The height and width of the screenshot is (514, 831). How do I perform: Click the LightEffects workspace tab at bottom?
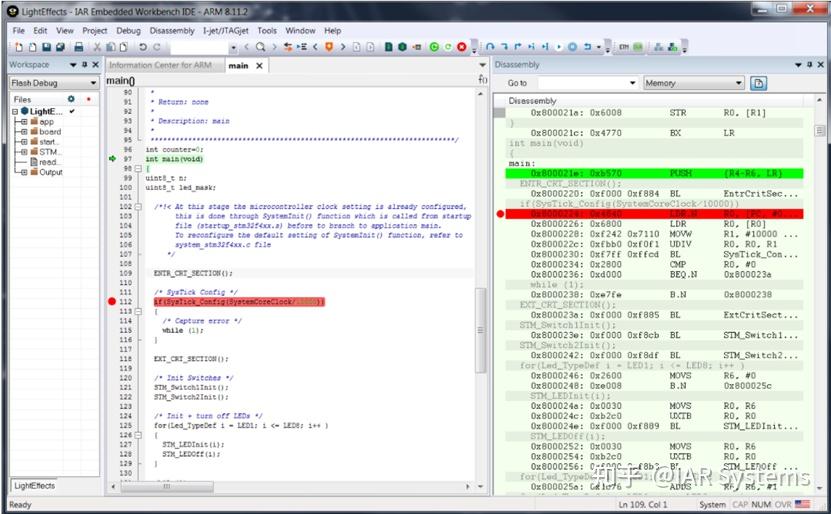click(x=35, y=485)
